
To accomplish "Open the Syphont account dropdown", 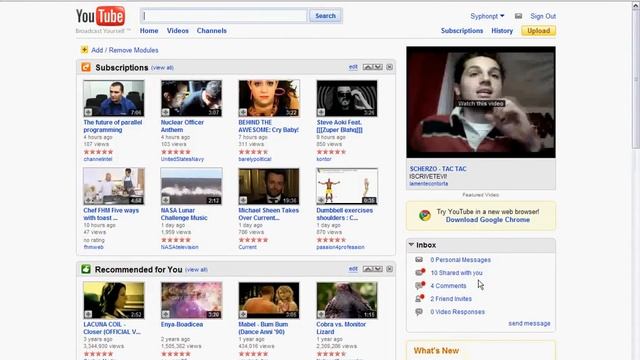I will pyautogui.click(x=487, y=16).
